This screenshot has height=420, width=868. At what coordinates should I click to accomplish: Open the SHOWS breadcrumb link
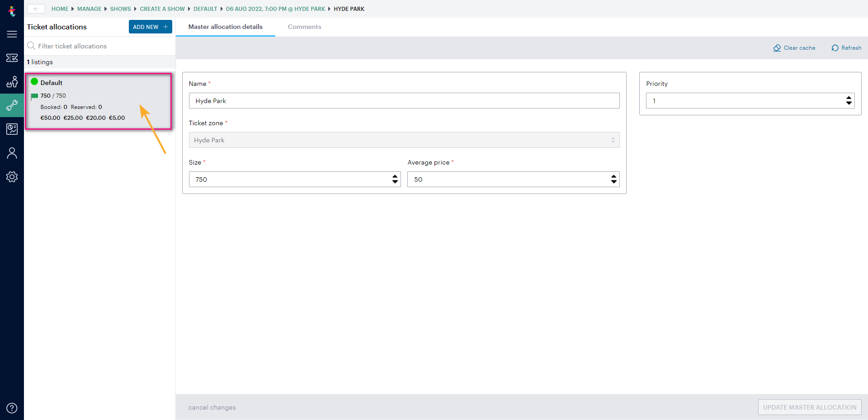(x=120, y=9)
